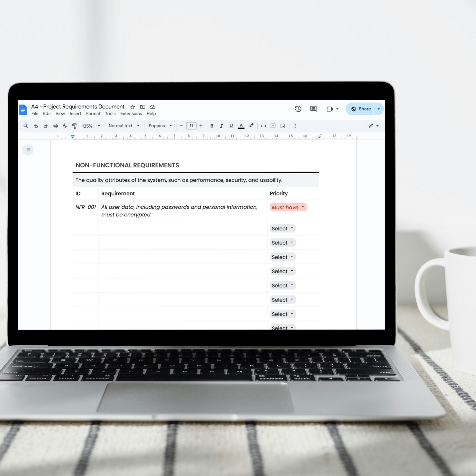Viewport: 476px width, 476px height.
Task: Insert a link using the link icon
Action: (x=263, y=126)
